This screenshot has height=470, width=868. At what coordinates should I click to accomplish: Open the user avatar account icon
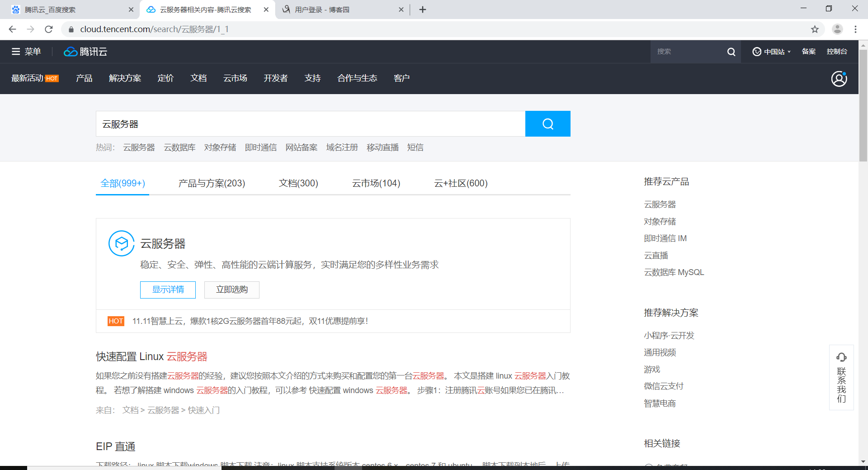click(839, 78)
